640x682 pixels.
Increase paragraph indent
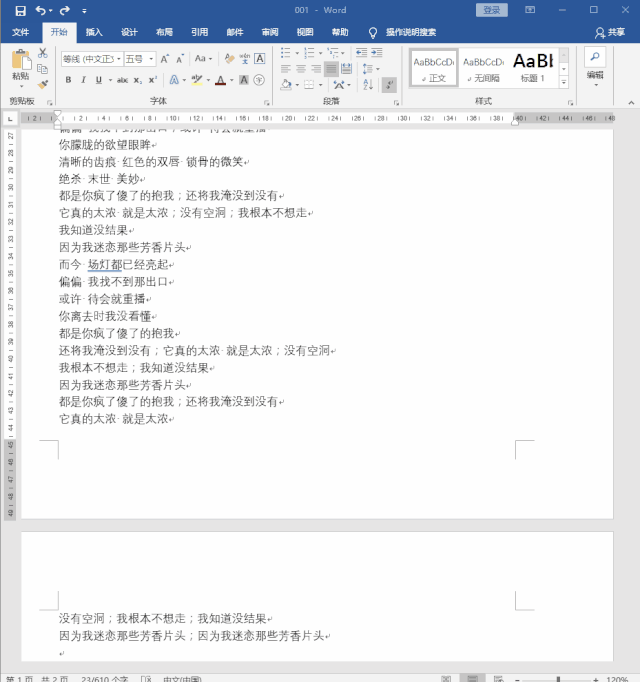pyautogui.click(x=377, y=53)
